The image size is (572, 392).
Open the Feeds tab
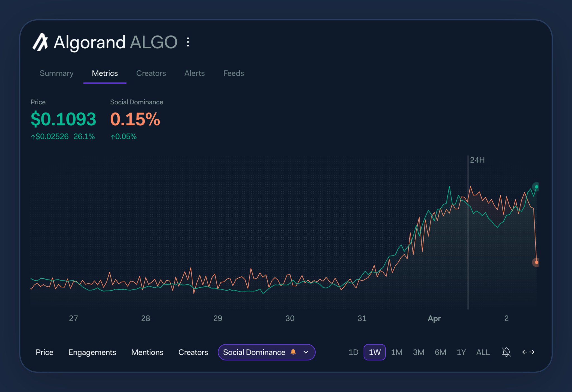pyautogui.click(x=233, y=73)
